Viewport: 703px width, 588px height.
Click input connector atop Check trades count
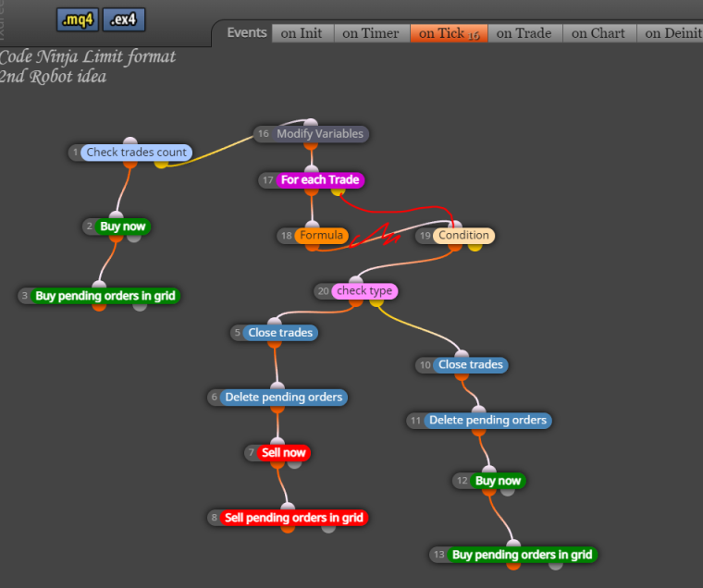[x=130, y=141]
